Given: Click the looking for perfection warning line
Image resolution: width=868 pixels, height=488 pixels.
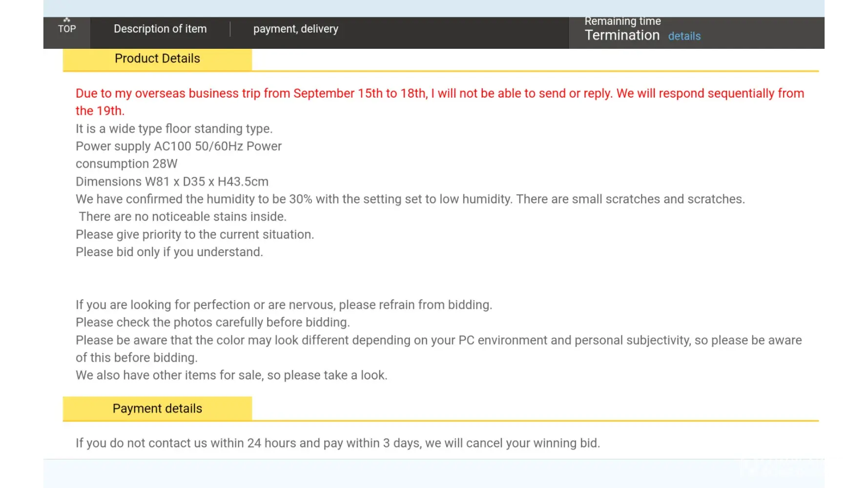Looking at the screenshot, I should click(284, 305).
